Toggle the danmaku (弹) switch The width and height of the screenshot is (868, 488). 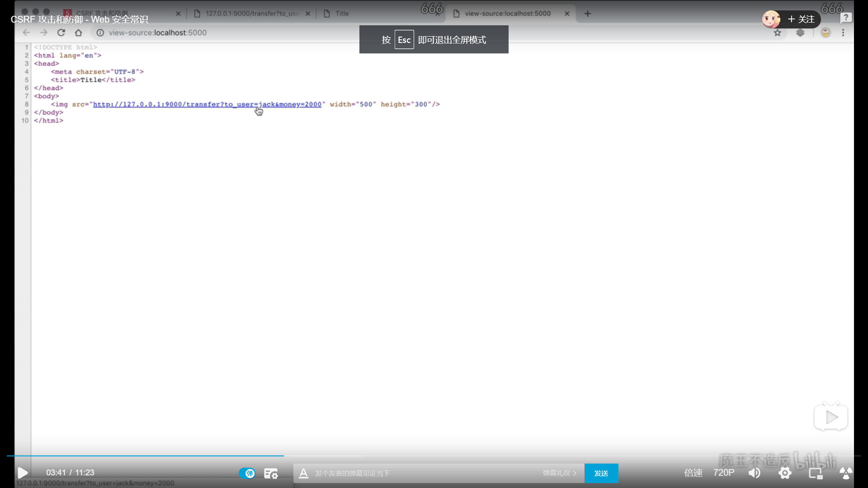pyautogui.click(x=247, y=473)
